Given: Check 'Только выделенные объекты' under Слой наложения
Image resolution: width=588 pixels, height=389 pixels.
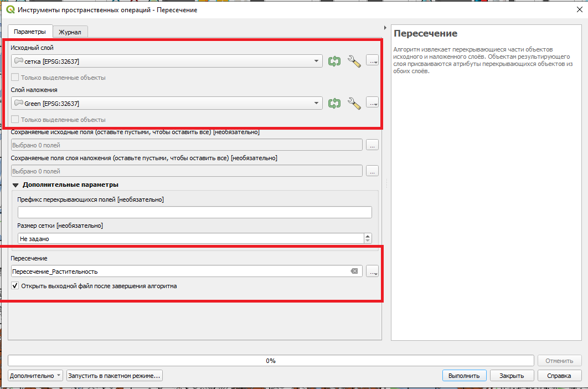Looking at the screenshot, I should (x=16, y=120).
